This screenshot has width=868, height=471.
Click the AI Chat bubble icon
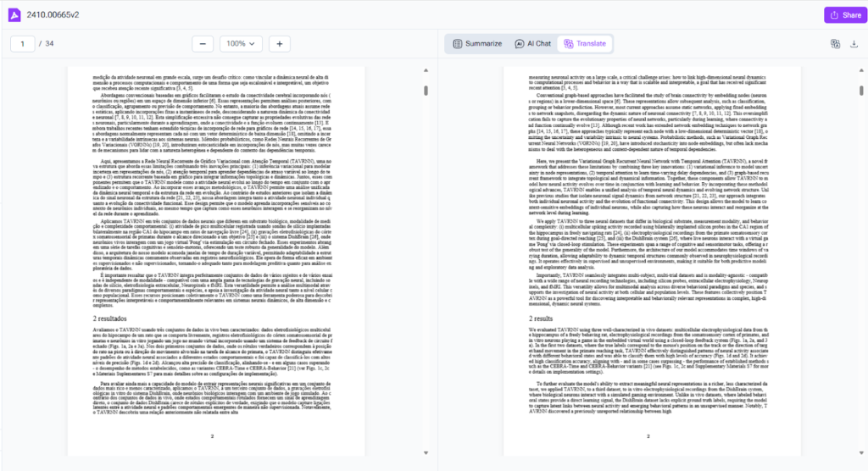[520, 43]
